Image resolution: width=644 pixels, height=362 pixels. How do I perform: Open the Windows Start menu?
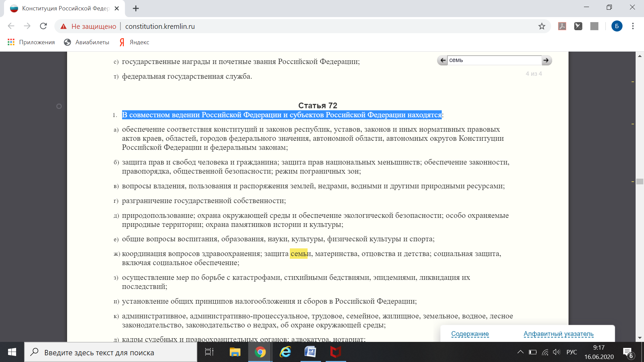click(12, 352)
